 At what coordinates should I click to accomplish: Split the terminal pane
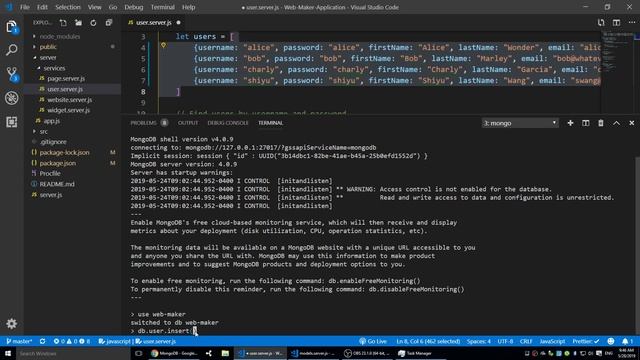(586, 123)
